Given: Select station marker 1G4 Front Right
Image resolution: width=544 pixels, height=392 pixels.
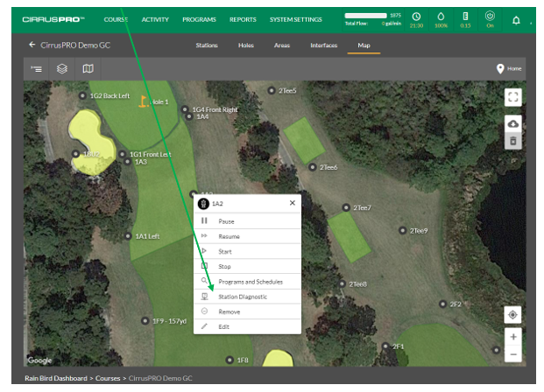Looking at the screenshot, I should tap(185, 109).
